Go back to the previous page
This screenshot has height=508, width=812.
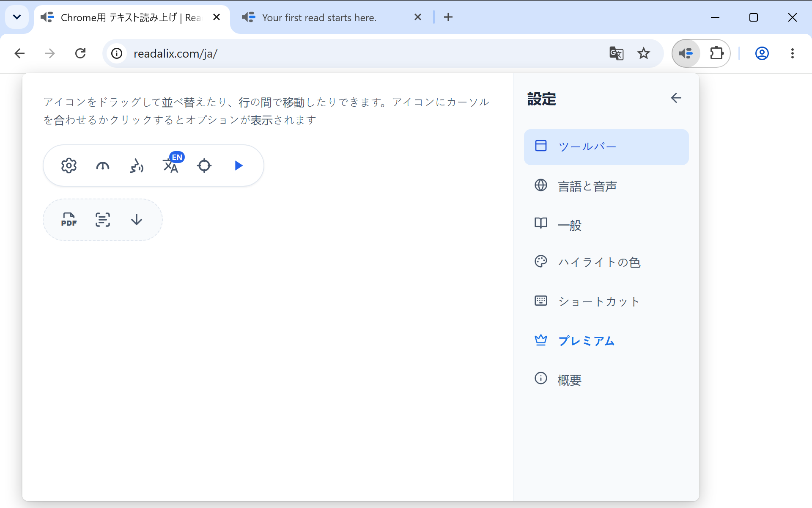(x=19, y=53)
